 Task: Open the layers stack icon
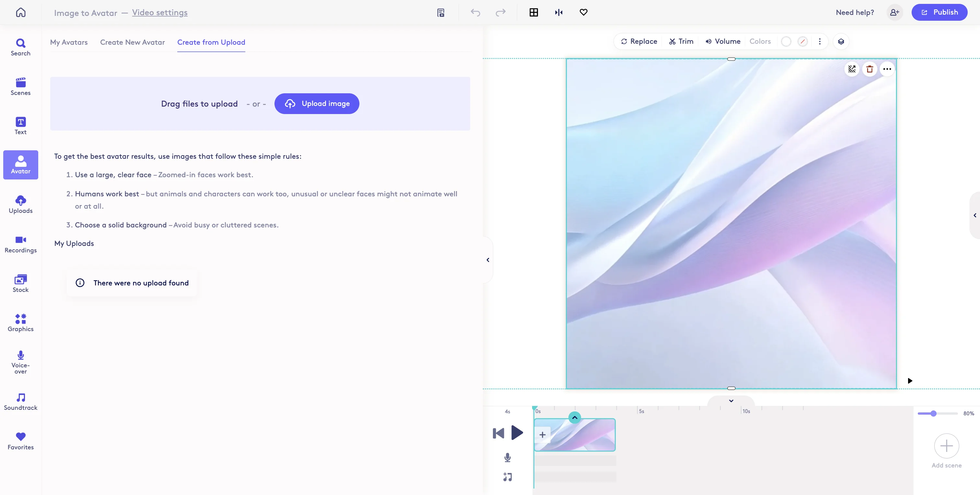(x=841, y=41)
